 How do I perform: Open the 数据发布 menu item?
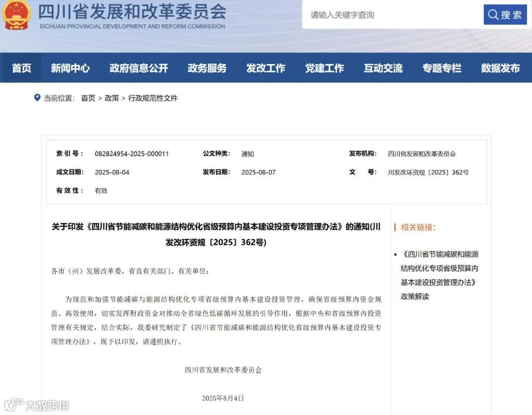click(500, 68)
